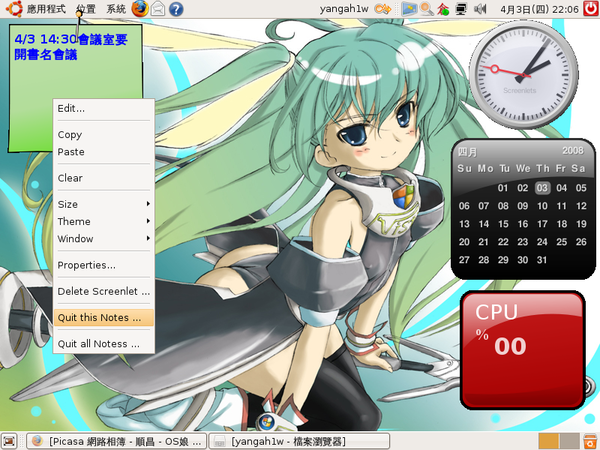Screen dimensions: 600x450
Task: Click the volume speaker icon
Action: pos(479,9)
